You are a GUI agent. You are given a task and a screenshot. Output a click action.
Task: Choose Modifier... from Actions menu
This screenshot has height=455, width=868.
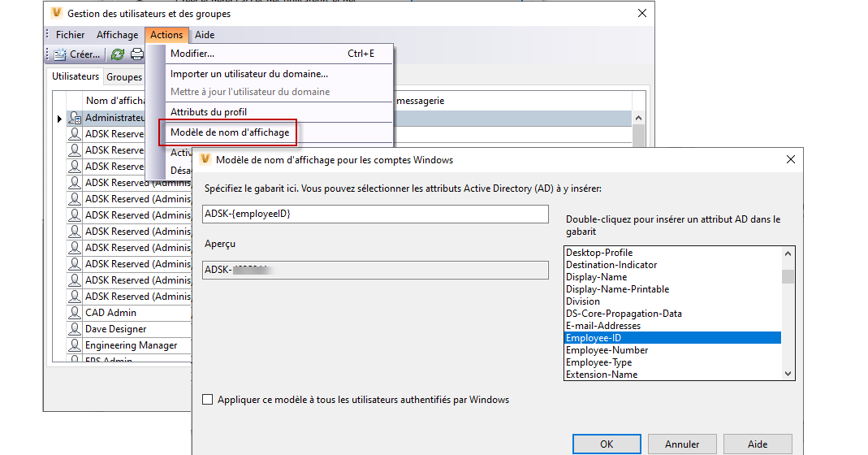[x=279, y=54]
